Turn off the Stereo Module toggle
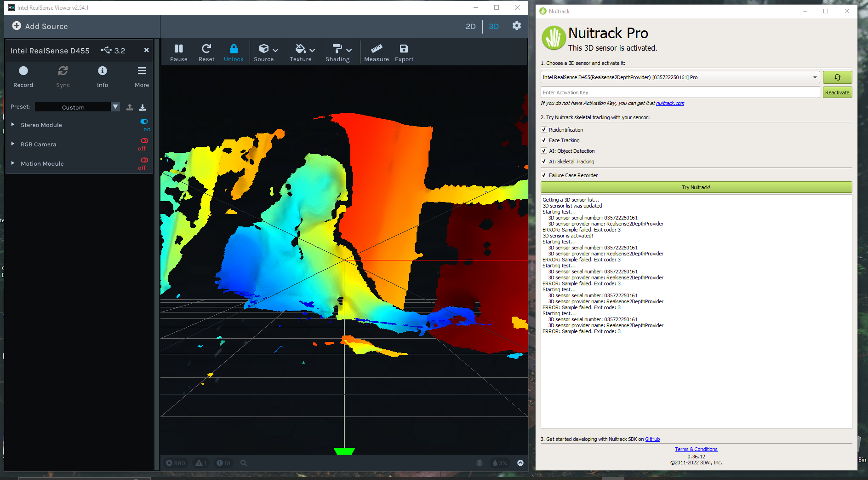The width and height of the screenshot is (868, 480). pyautogui.click(x=144, y=121)
